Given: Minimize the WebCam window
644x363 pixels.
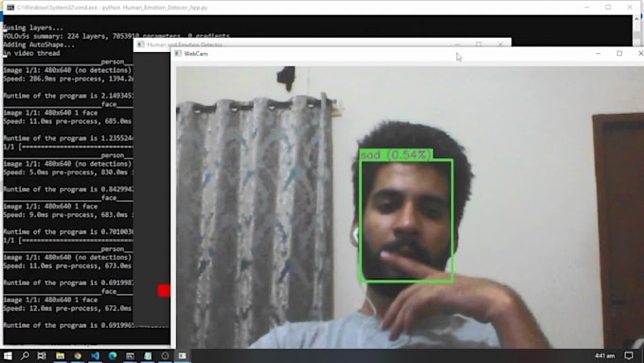Looking at the screenshot, I should pos(598,53).
